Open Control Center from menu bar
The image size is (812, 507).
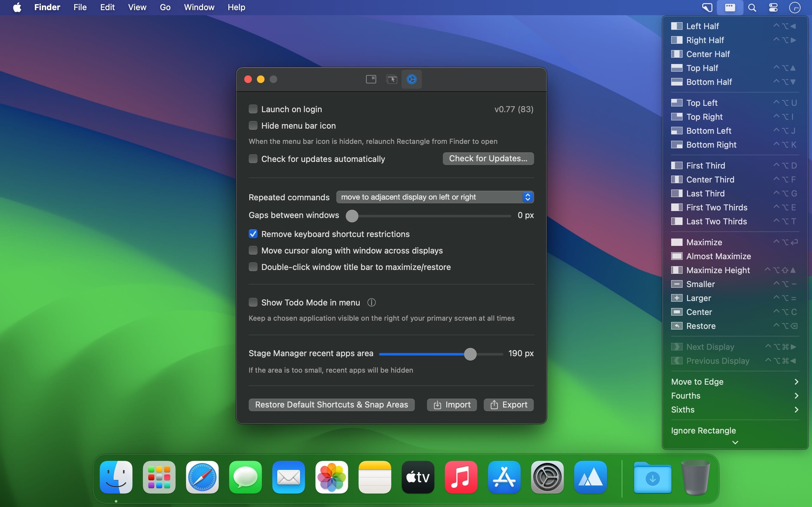(773, 7)
